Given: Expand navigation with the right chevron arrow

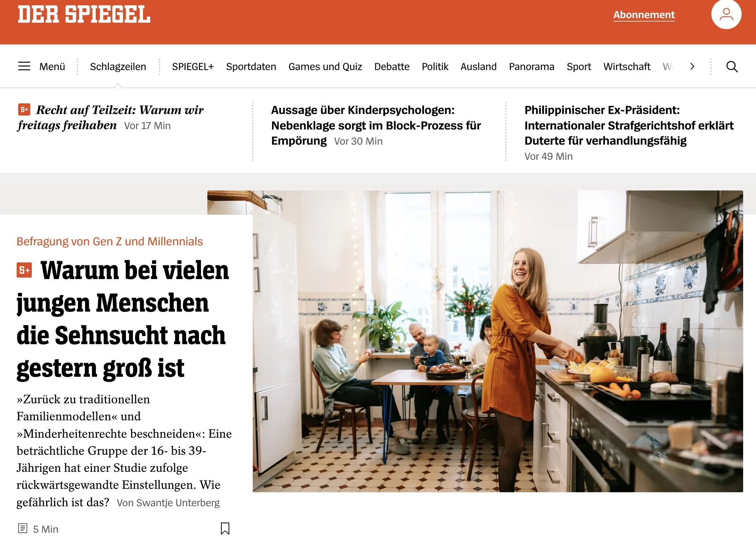Looking at the screenshot, I should [692, 67].
